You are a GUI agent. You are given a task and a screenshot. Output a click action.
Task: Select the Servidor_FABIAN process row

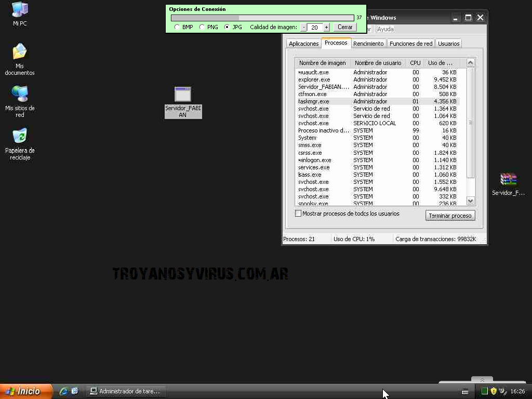[377, 87]
